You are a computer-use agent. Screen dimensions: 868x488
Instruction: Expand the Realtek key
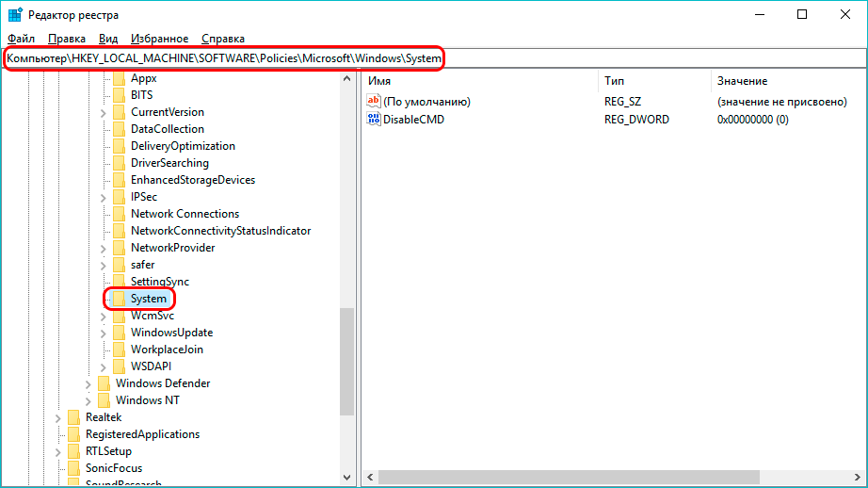[x=58, y=418]
